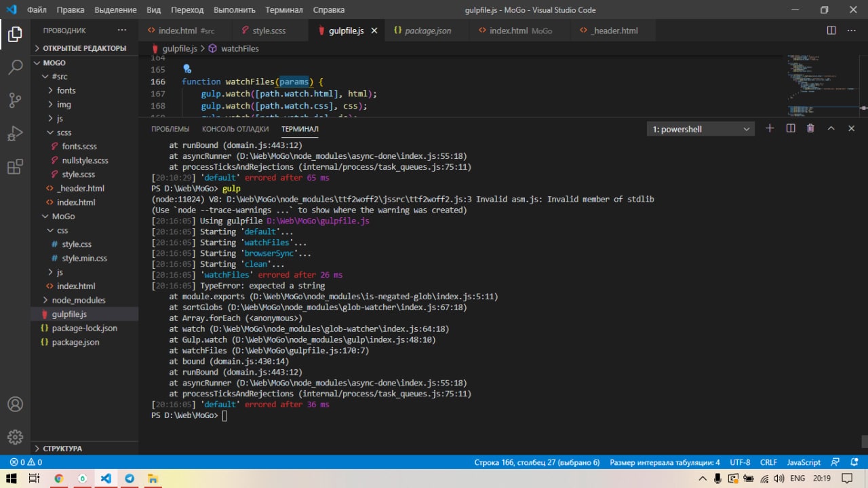
Task: Open notifications bell in status bar
Action: [x=854, y=462]
